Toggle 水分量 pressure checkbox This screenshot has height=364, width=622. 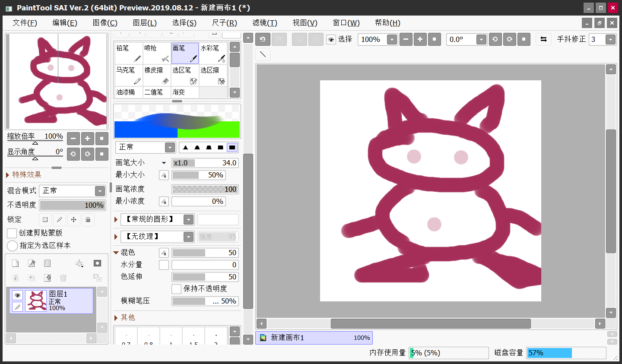(164, 265)
